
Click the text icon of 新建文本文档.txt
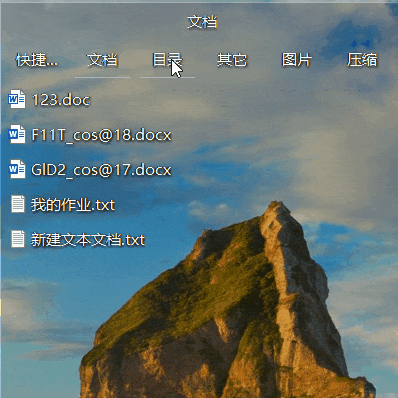(18, 239)
